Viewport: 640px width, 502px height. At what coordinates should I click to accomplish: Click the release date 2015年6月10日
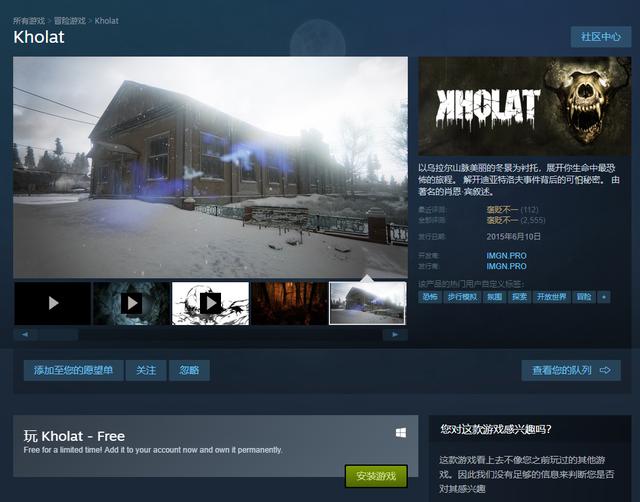[513, 237]
